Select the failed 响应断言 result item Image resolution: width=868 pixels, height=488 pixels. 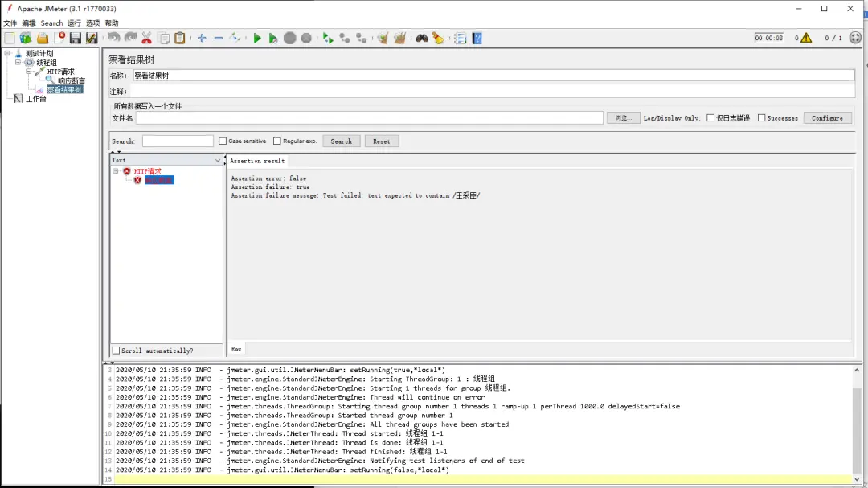click(x=159, y=181)
